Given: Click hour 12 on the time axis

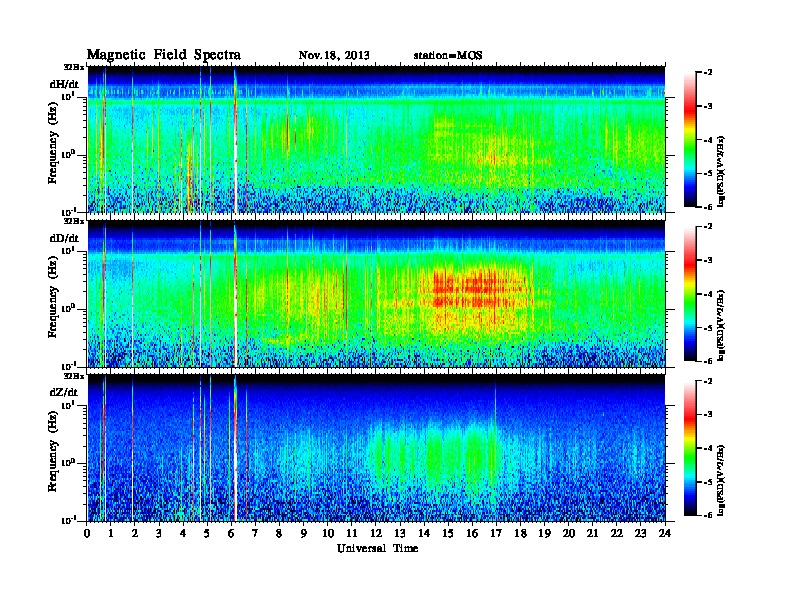Looking at the screenshot, I should pos(376,534).
